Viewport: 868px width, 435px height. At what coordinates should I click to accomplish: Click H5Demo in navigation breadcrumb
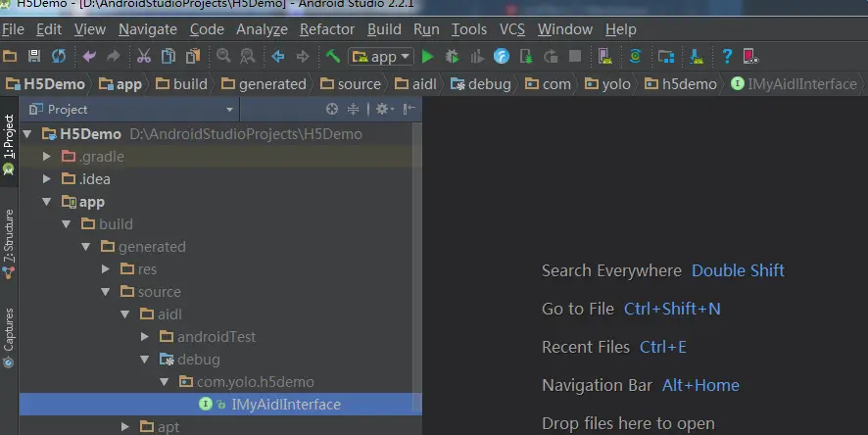click(45, 84)
